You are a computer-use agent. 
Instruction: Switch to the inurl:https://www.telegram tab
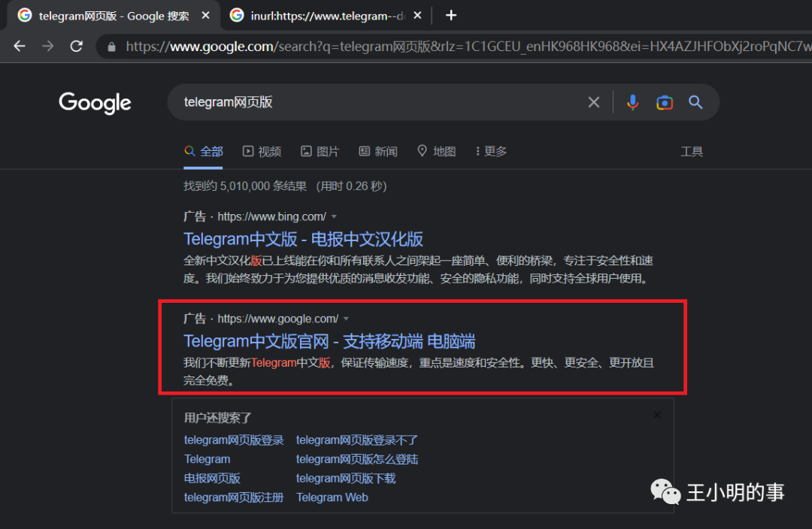[326, 16]
